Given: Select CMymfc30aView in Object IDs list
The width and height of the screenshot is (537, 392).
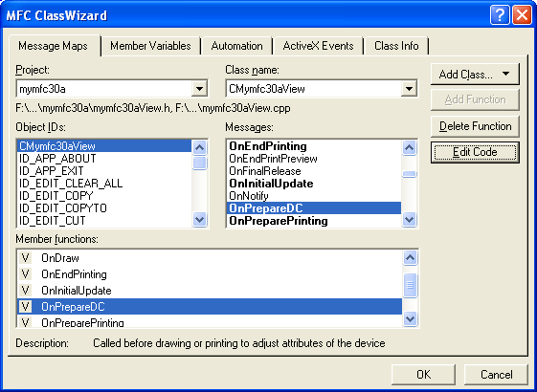Looking at the screenshot, I should click(x=104, y=146).
